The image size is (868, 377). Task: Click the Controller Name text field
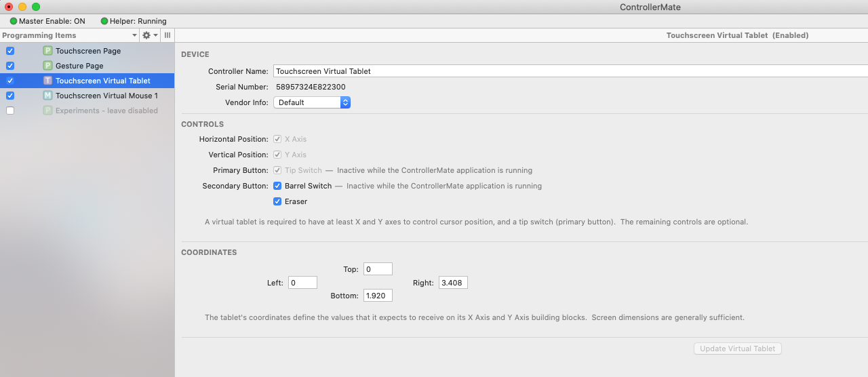click(x=570, y=71)
